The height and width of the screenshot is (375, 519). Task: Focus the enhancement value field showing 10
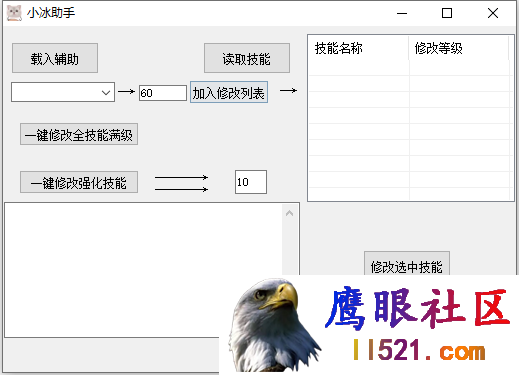(x=251, y=182)
